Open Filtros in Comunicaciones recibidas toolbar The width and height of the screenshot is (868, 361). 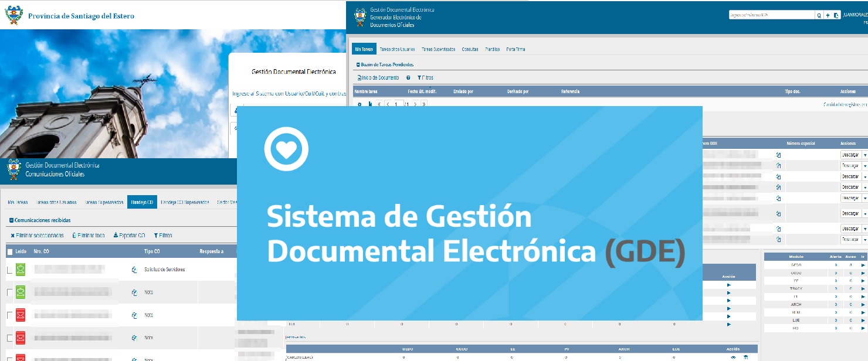pyautogui.click(x=163, y=236)
